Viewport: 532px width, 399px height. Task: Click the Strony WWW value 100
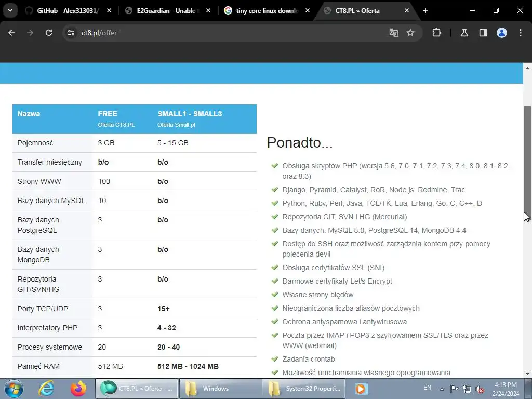[x=104, y=181]
